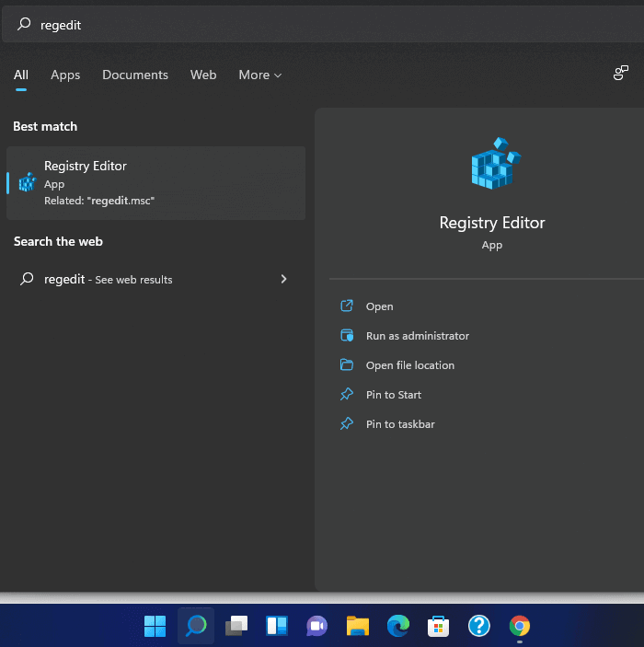Click the magnifier icon beside regedit web result
This screenshot has height=647, width=644.
pos(27,279)
